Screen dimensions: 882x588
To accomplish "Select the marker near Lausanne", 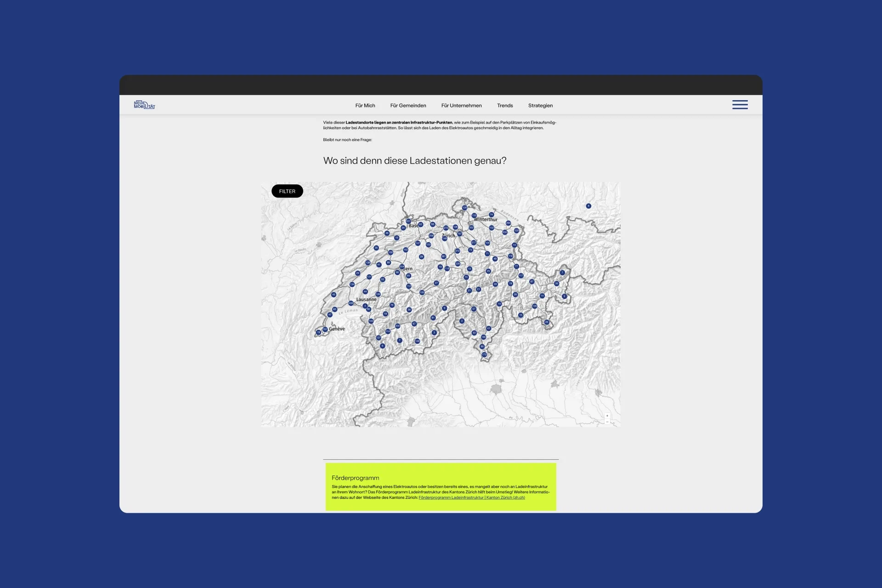I will coord(351,303).
